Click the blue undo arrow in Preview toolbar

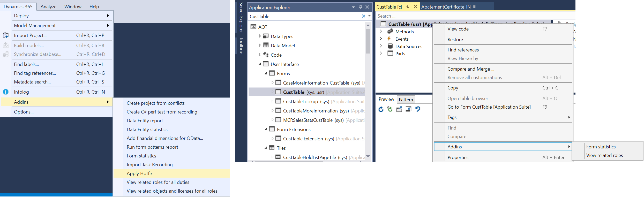tap(418, 109)
